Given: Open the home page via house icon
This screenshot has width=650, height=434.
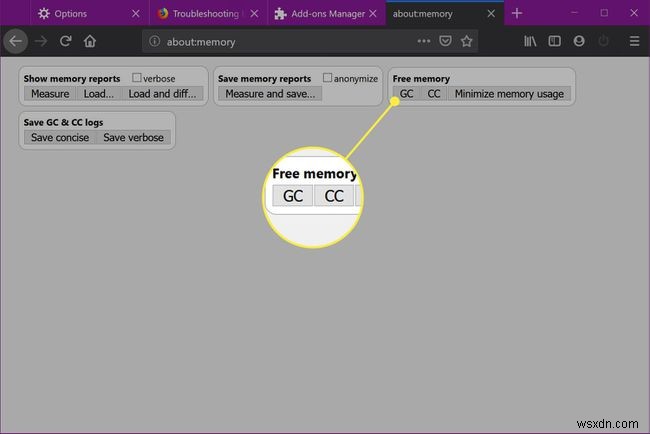Looking at the screenshot, I should coord(90,41).
